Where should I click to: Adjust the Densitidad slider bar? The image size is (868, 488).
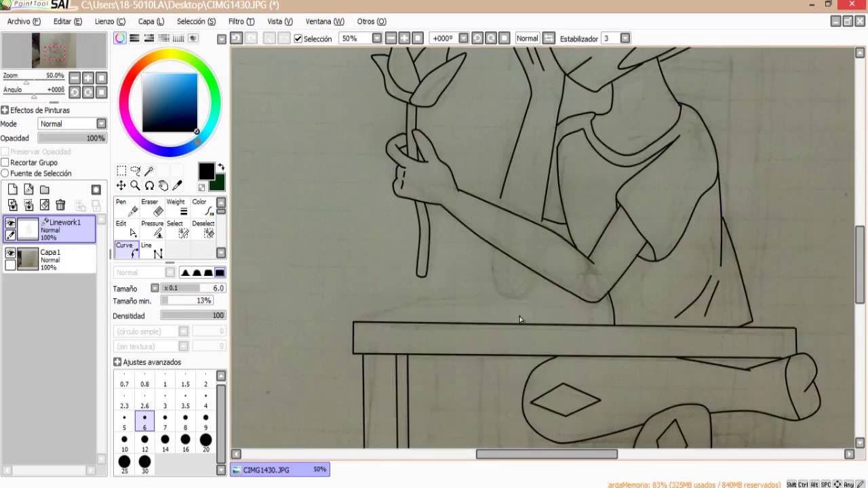click(x=193, y=315)
